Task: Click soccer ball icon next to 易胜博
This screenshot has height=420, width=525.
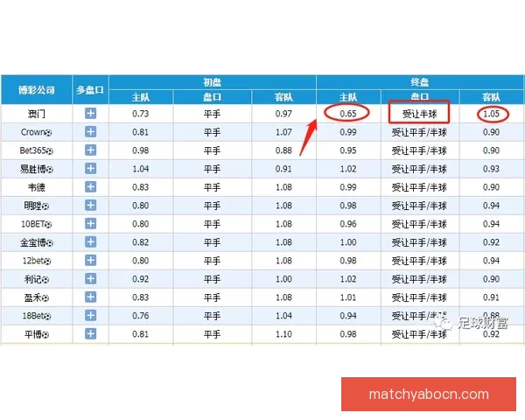Action: click(x=50, y=170)
